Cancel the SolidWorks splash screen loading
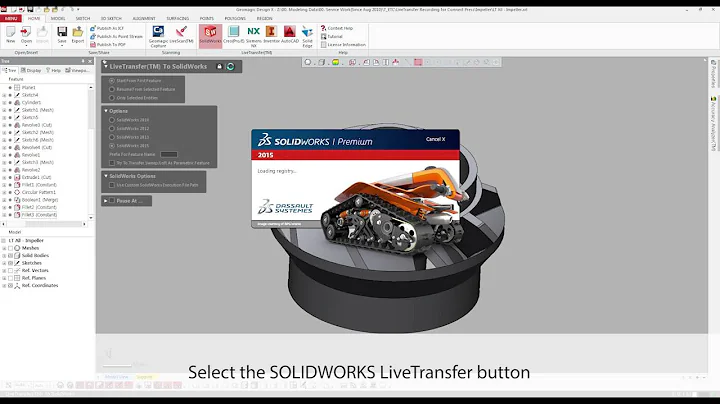This screenshot has height=404, width=720. (x=435, y=139)
